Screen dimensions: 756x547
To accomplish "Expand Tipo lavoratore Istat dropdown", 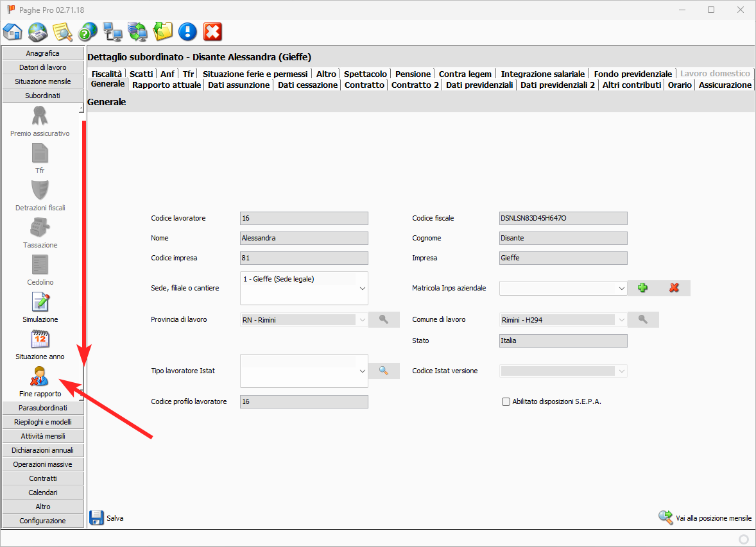I will pyautogui.click(x=363, y=371).
